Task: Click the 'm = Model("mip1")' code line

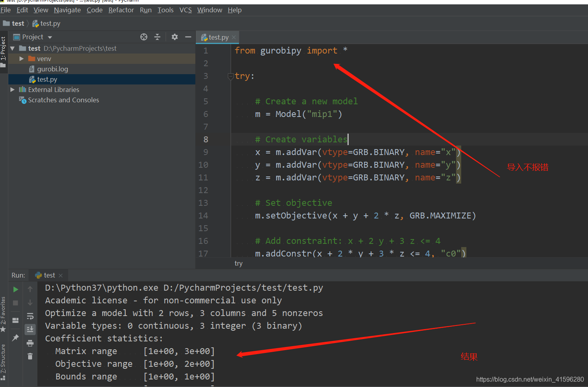Action: 299,114
